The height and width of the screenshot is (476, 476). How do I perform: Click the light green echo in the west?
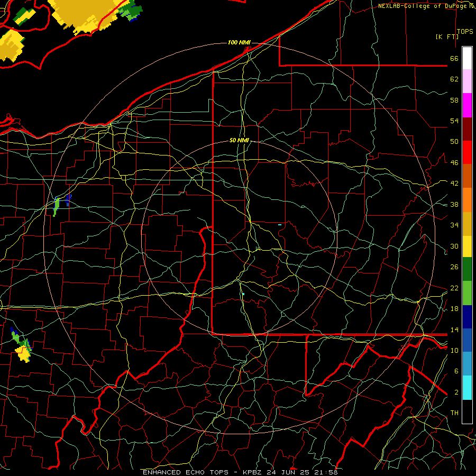click(x=56, y=206)
